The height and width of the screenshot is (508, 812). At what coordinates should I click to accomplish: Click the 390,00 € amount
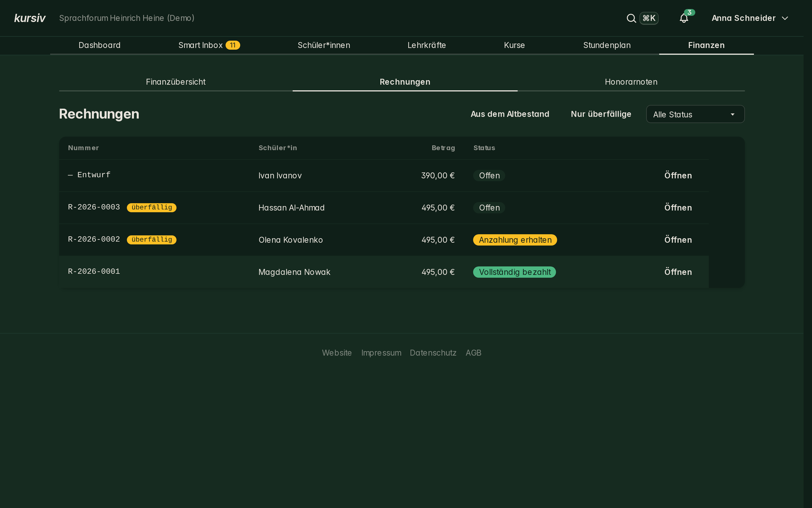pos(438,176)
